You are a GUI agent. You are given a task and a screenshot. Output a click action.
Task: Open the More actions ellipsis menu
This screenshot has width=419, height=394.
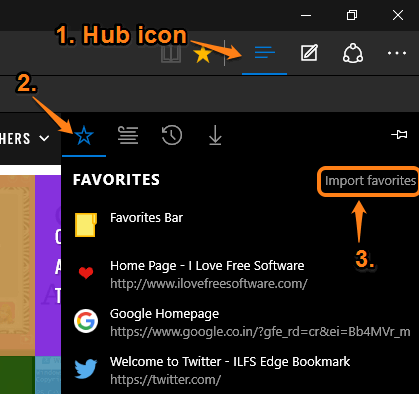pyautogui.click(x=397, y=53)
